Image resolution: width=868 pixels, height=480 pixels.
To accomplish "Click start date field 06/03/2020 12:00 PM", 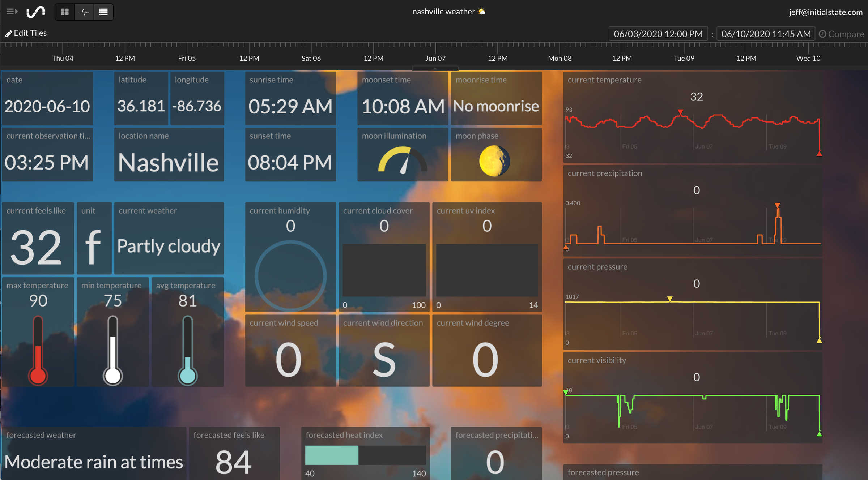I will [x=658, y=34].
